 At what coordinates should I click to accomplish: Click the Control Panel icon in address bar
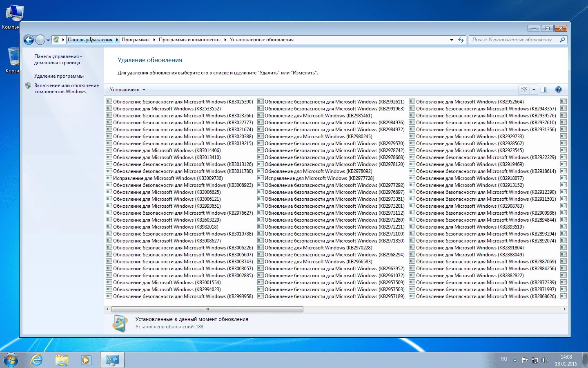pos(56,40)
